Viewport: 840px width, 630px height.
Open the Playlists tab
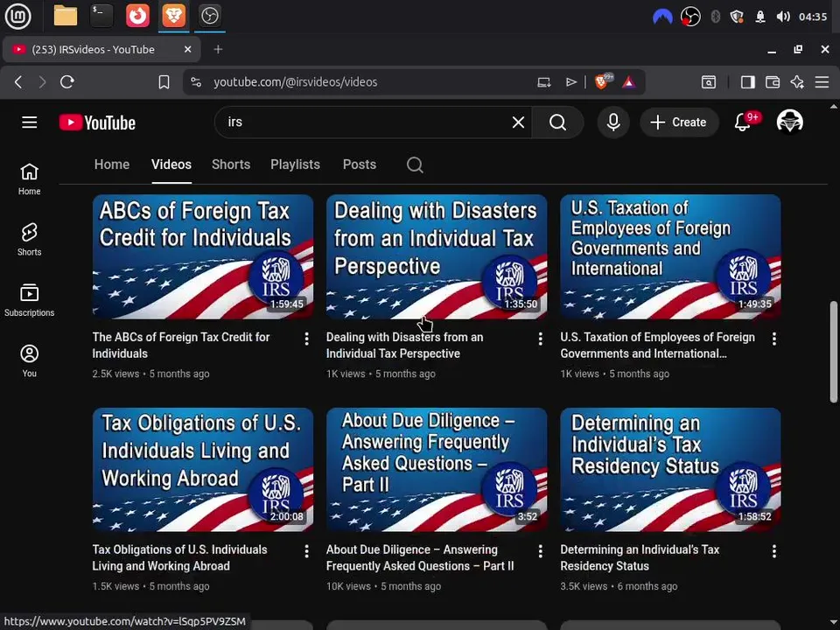coord(295,164)
